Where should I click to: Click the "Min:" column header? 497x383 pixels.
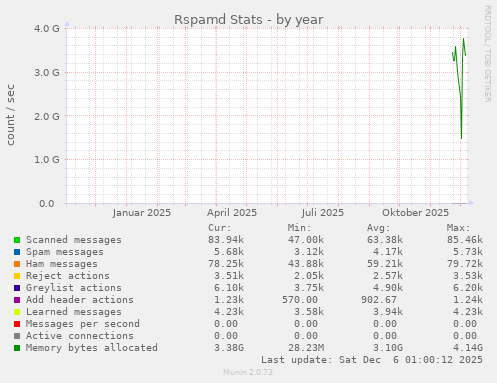(299, 228)
